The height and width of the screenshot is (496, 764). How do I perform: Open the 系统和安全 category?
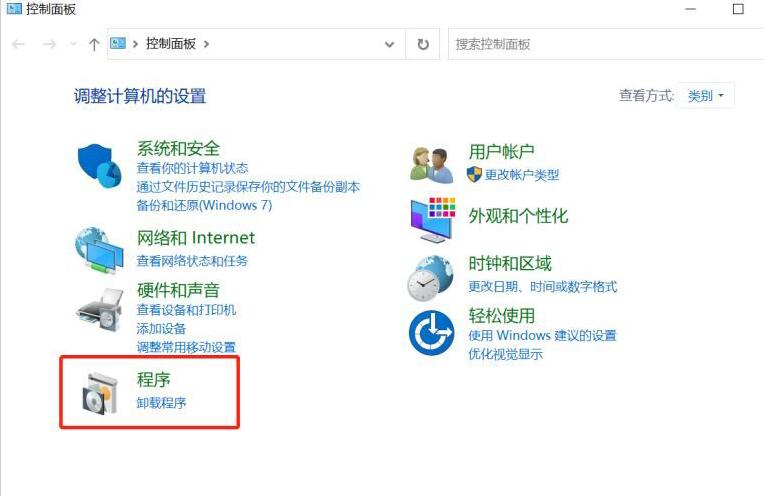tap(178, 149)
